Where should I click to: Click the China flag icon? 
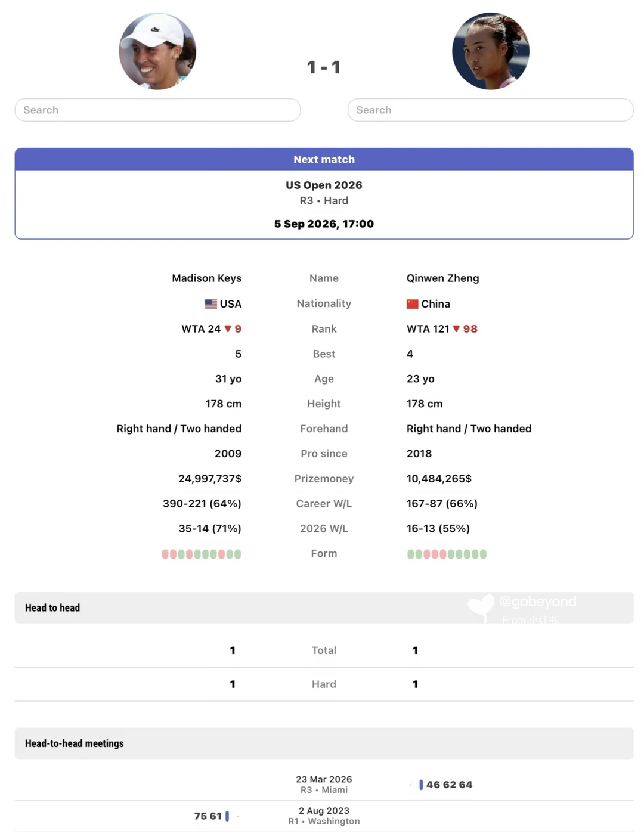point(413,304)
